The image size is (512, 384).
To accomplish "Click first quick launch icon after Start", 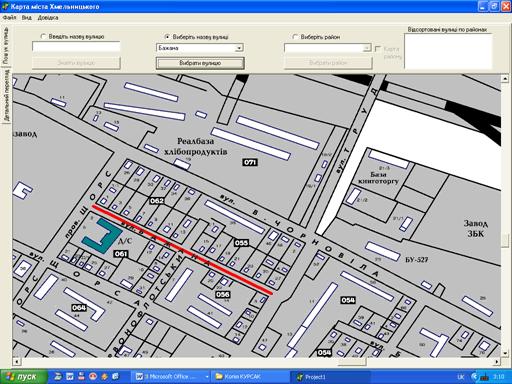I will (58, 377).
